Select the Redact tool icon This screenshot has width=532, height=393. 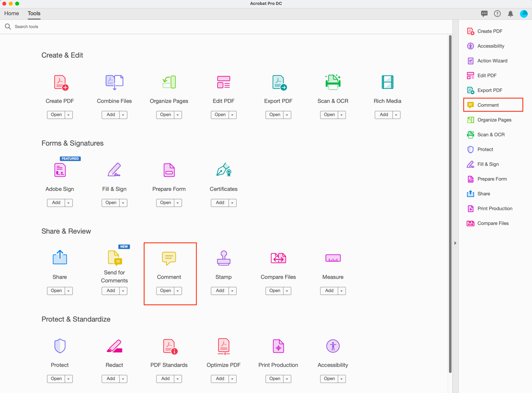114,346
